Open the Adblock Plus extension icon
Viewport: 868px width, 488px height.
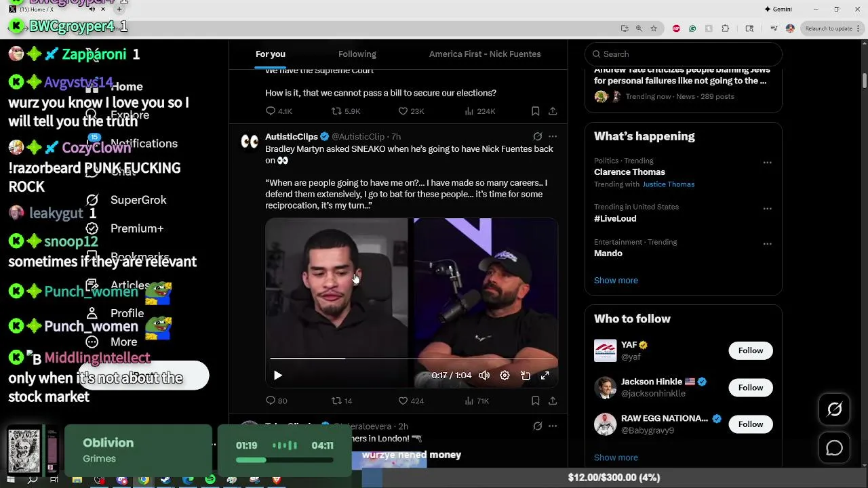676,28
